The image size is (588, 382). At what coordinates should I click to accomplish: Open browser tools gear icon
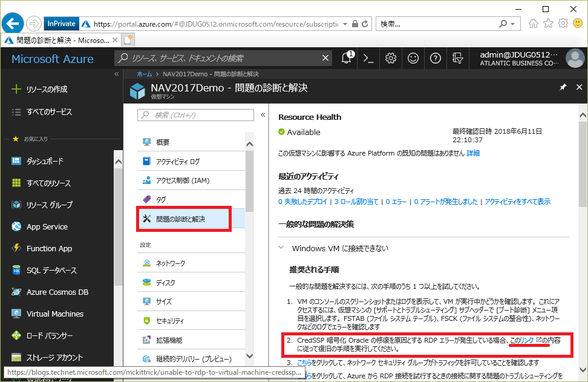pyautogui.click(x=563, y=24)
